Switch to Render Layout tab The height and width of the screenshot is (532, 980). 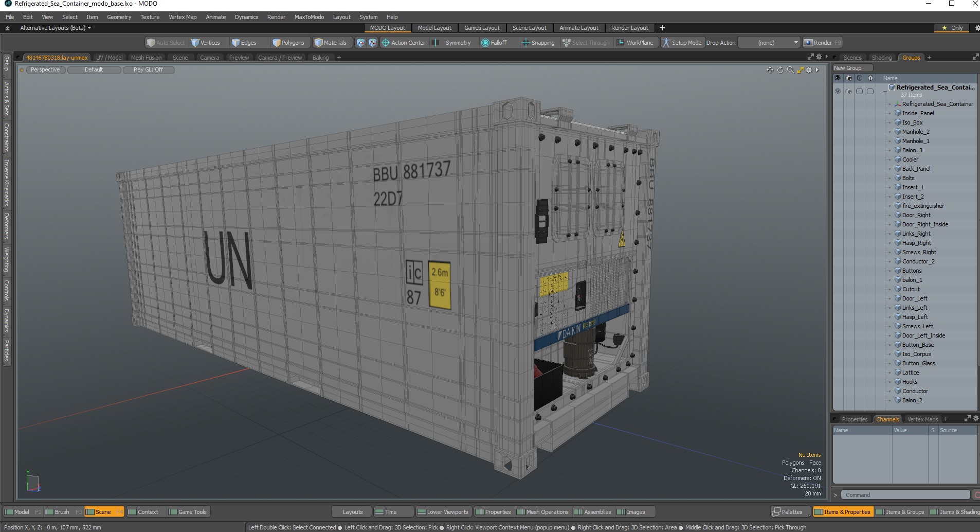coord(629,28)
